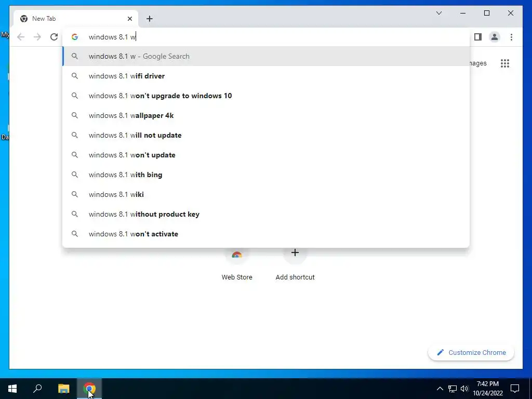Screen dimensions: 532x399
Task: Choose 'windows 8.1 wifi driver' suggestion
Action: point(266,76)
